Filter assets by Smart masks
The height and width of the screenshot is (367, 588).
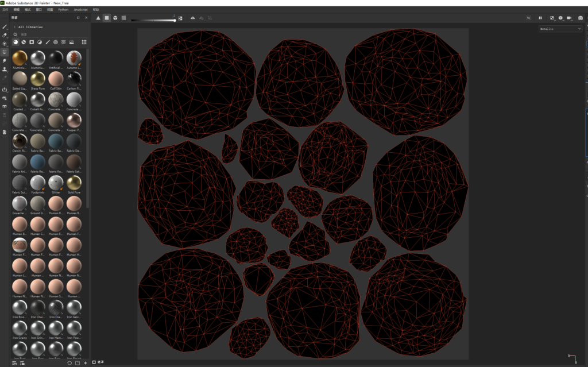(x=32, y=42)
